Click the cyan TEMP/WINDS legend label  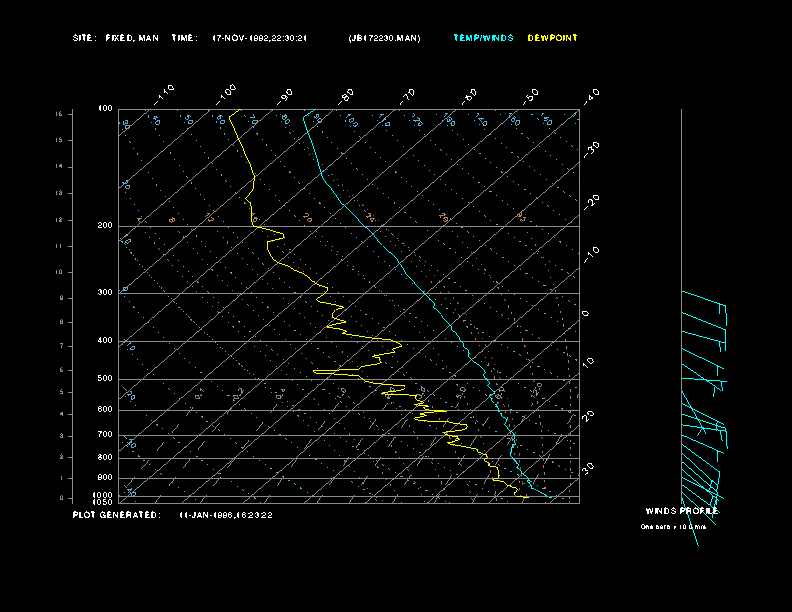[x=483, y=38]
